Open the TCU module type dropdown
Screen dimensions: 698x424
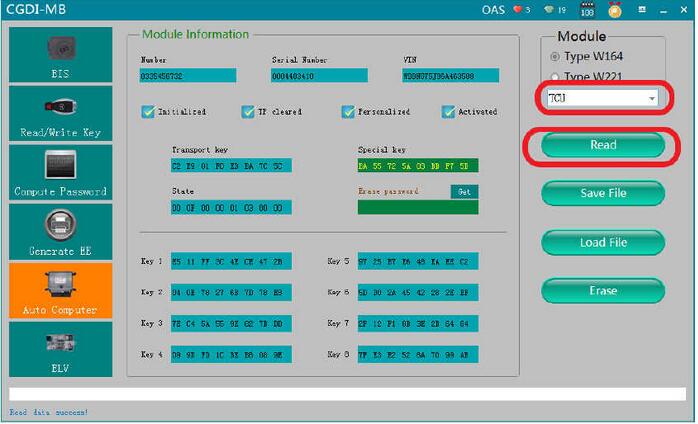coord(602,98)
